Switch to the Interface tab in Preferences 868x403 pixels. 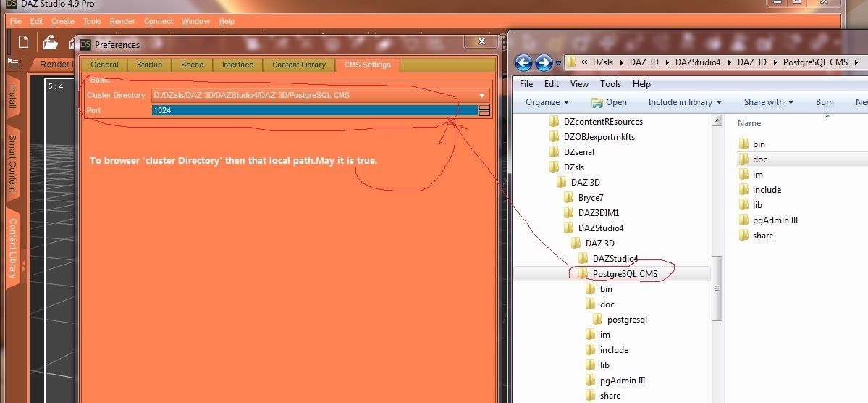pyautogui.click(x=237, y=65)
